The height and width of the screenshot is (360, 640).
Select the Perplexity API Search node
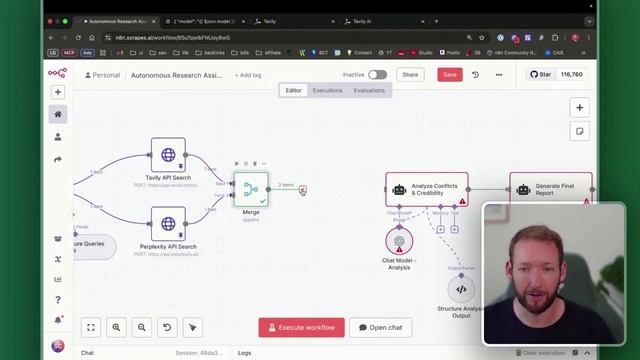click(168, 224)
